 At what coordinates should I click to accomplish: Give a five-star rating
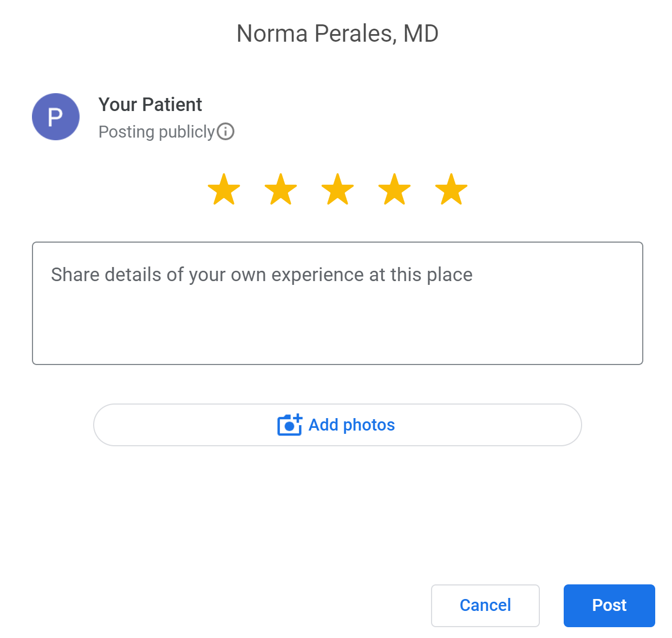pos(452,190)
